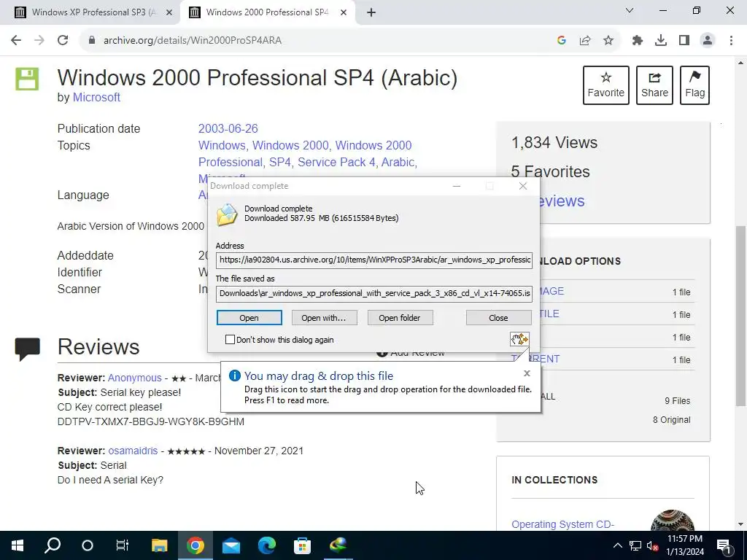747x560 pixels.
Task: Click the muted volume tray icon
Action: pyautogui.click(x=653, y=545)
